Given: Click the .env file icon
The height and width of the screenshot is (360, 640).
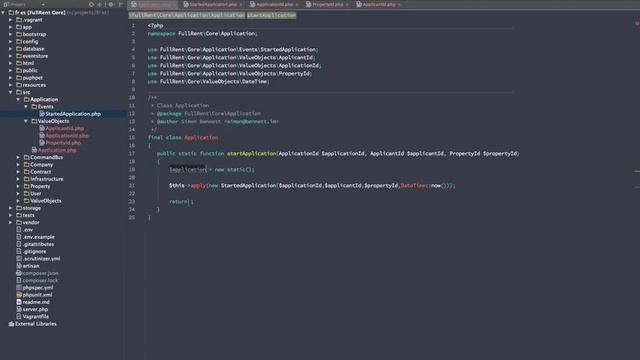Looking at the screenshot, I should [19, 230].
